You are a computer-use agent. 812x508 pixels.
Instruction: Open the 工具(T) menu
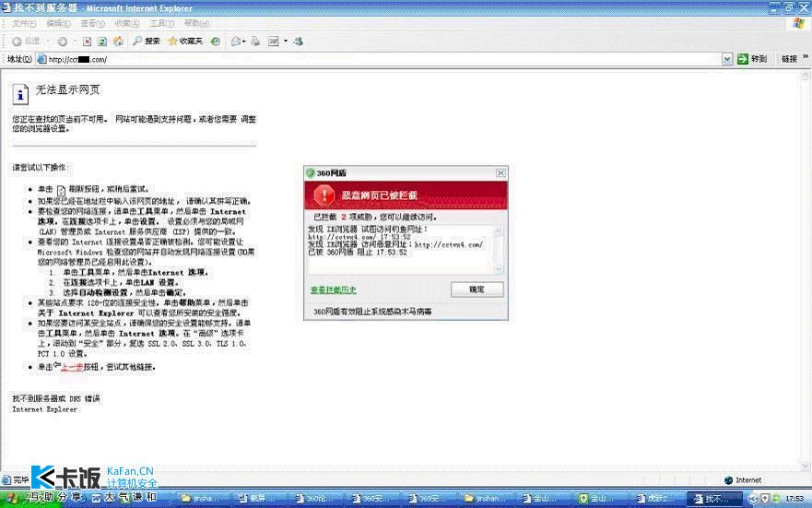(x=161, y=23)
